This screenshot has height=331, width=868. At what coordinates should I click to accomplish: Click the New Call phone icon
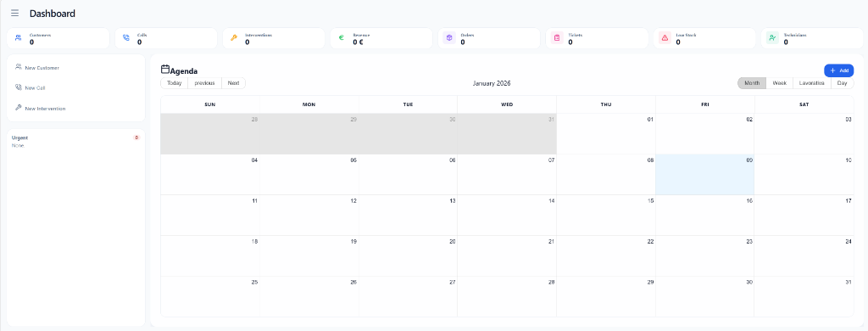coord(19,87)
